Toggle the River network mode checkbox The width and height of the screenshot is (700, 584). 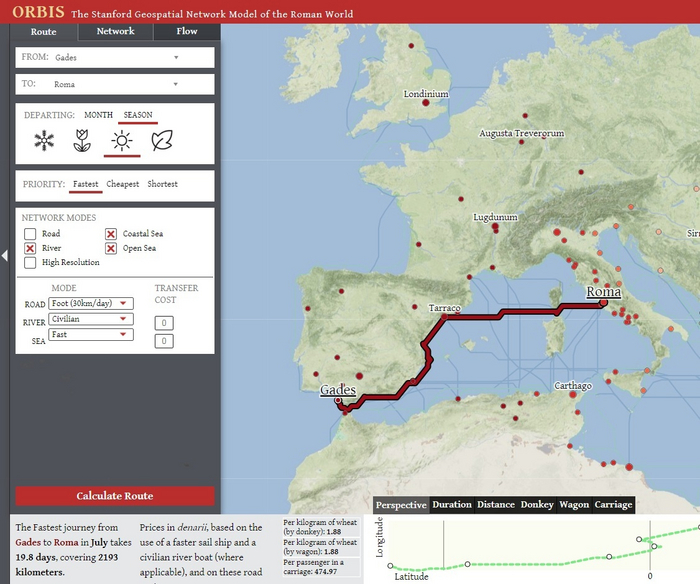(30, 248)
